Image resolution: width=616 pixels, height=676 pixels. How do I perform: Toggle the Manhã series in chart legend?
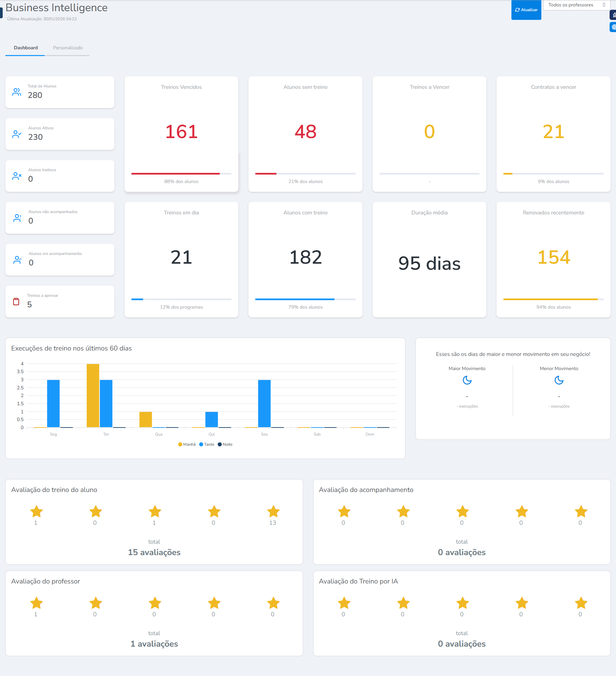point(187,444)
